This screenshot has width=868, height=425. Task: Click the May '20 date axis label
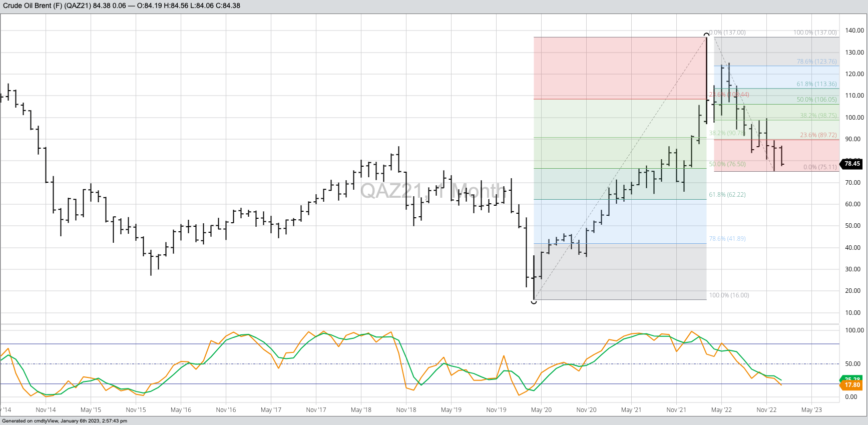[541, 410]
